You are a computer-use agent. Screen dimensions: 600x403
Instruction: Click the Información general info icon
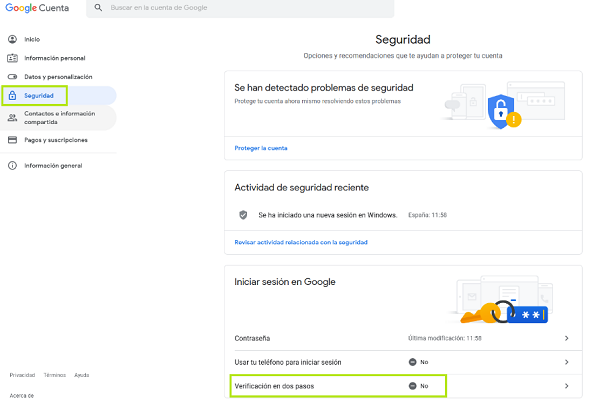[12, 165]
